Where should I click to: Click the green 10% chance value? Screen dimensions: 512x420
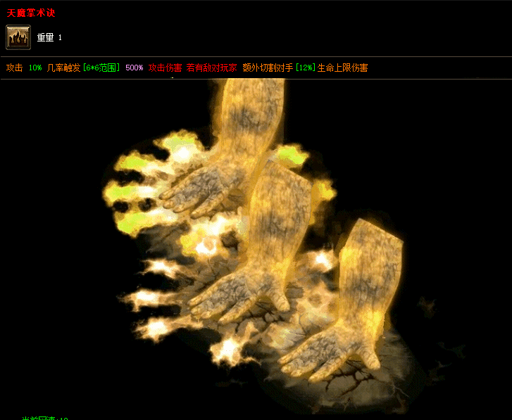[35, 68]
